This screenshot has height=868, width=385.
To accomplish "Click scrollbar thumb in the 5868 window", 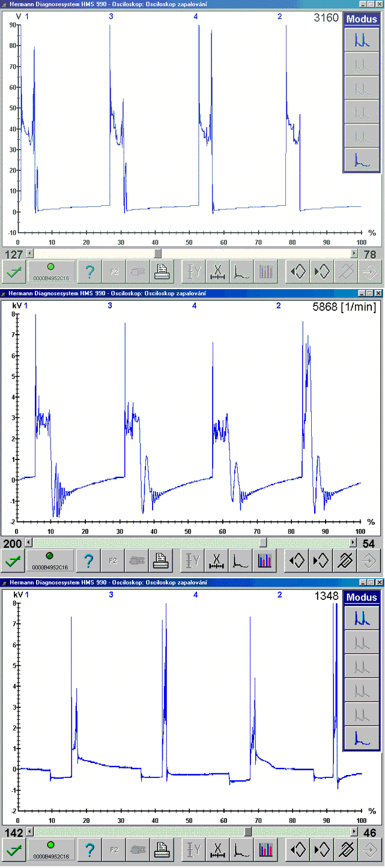I will [x=263, y=542].
